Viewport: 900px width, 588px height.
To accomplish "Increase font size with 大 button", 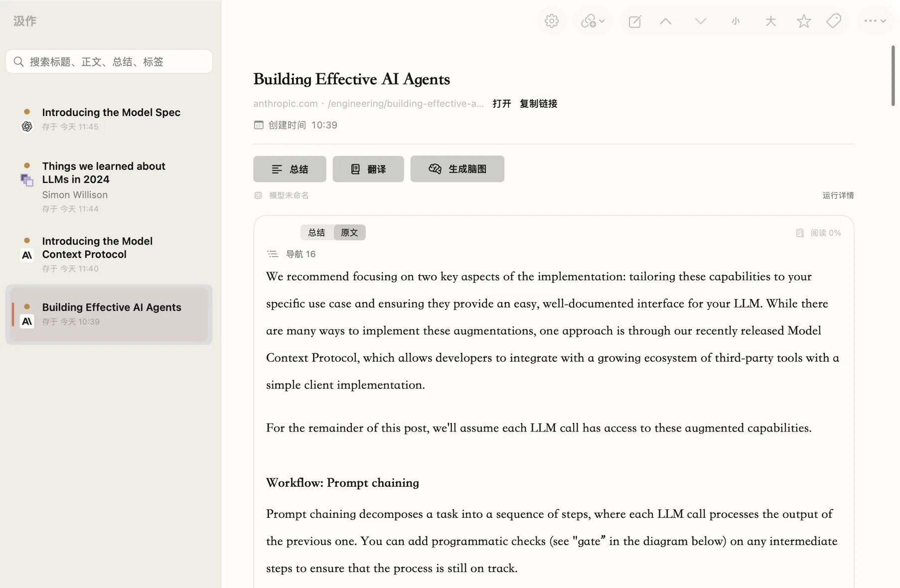I will 770,21.
